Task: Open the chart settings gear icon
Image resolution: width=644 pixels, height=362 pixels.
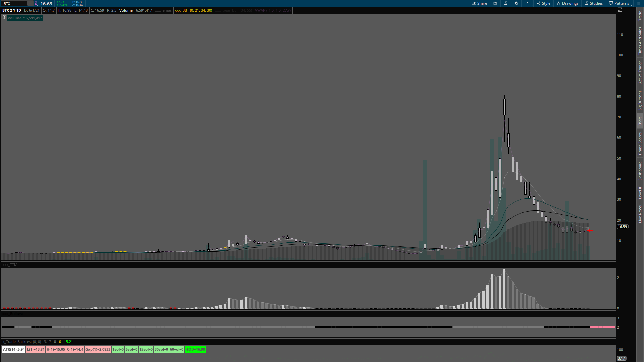Action: tap(516, 3)
